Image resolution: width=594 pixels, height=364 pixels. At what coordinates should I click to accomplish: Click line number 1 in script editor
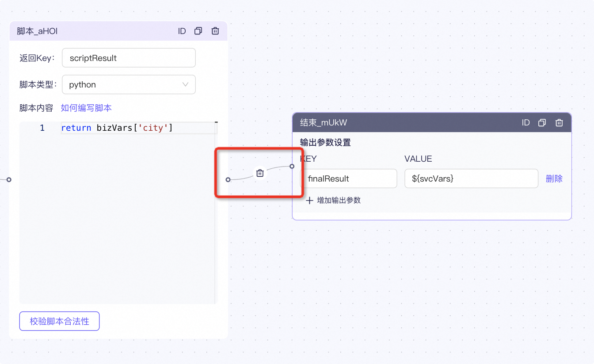point(42,128)
